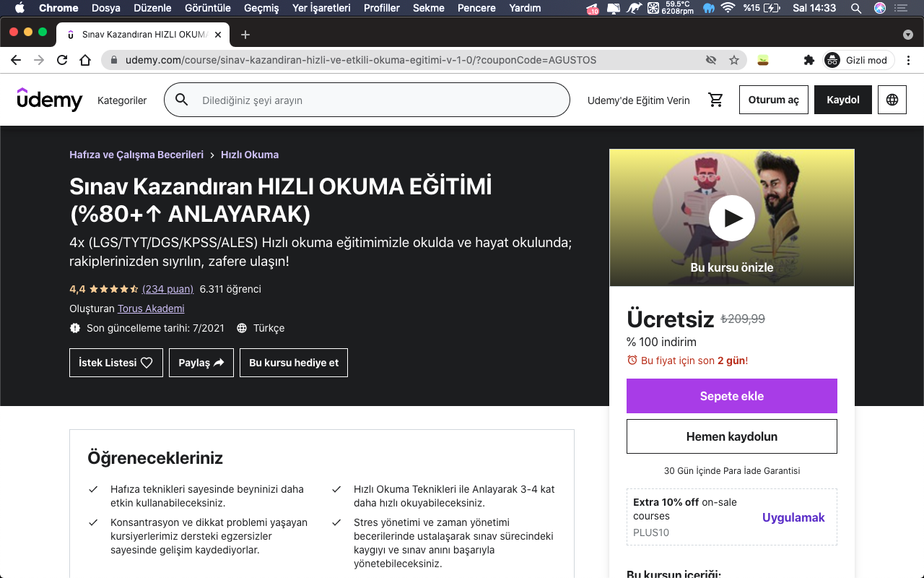The width and height of the screenshot is (924, 578).
Task: Open the Görüntüle menu
Action: (x=208, y=8)
